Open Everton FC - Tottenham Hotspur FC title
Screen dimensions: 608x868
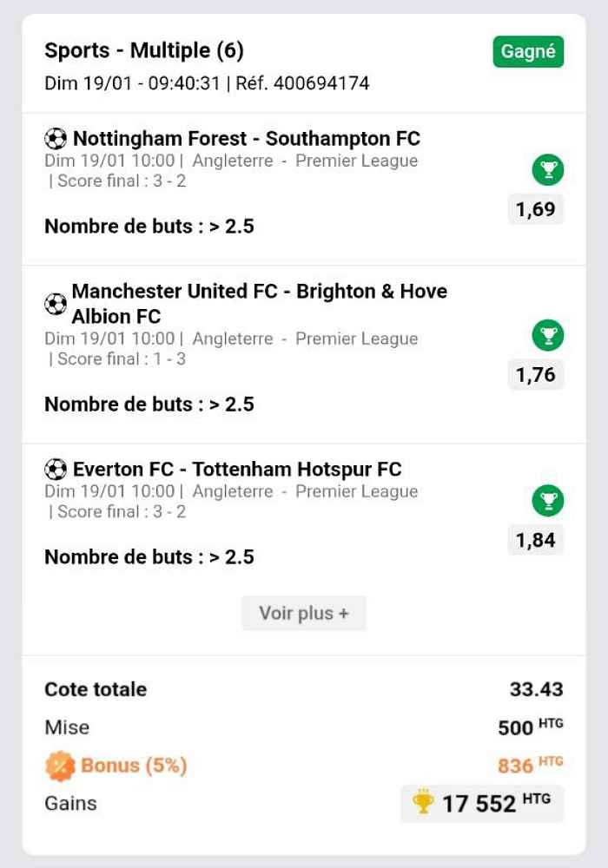pyautogui.click(x=237, y=470)
